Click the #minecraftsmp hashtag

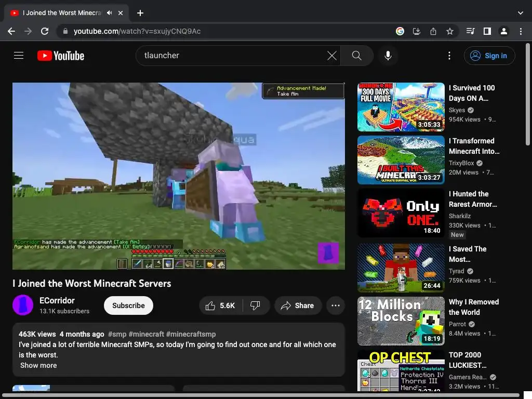pyautogui.click(x=191, y=334)
